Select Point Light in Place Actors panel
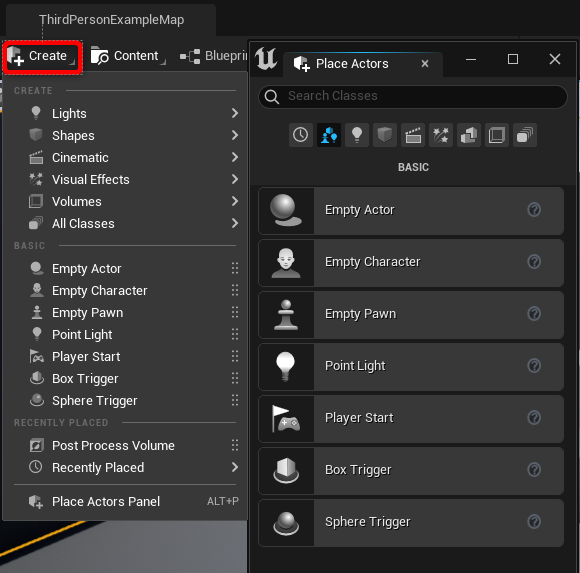580x573 pixels. tap(411, 367)
